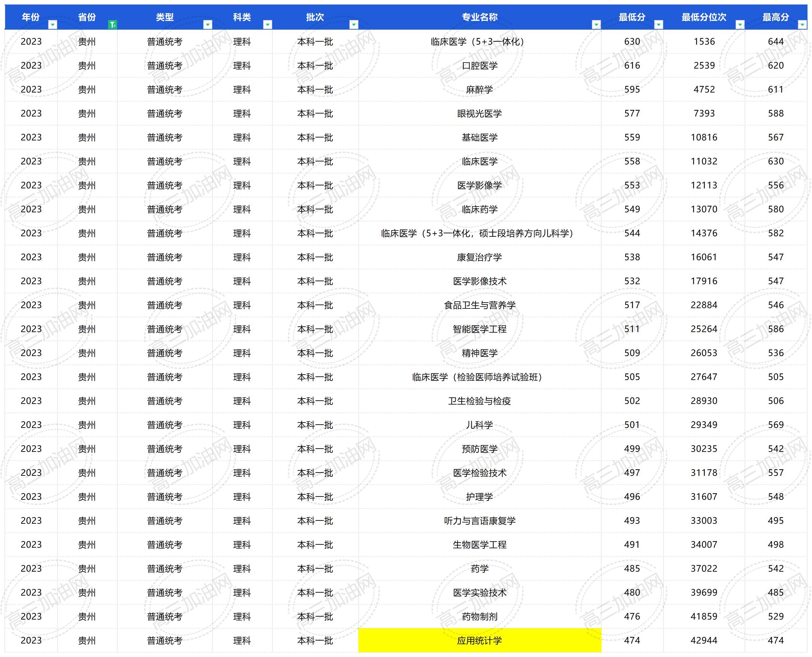The width and height of the screenshot is (812, 657).
Task: Select the 生物医学工程 major cell
Action: [x=480, y=545]
